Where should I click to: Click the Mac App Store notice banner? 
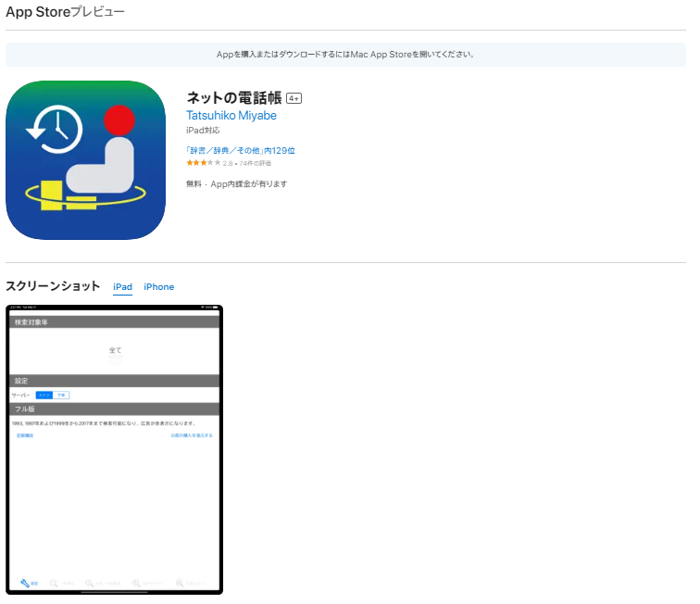tap(345, 55)
